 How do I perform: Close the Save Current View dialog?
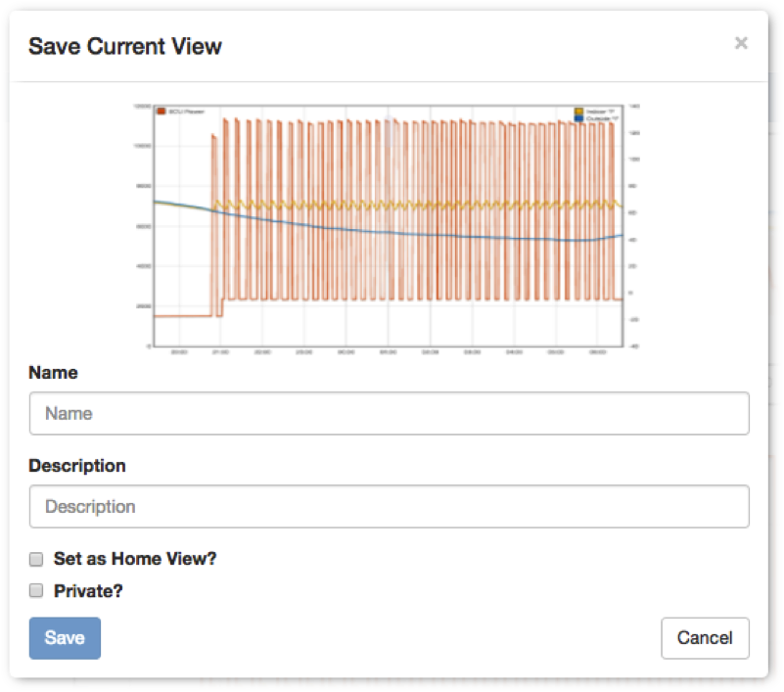click(741, 43)
